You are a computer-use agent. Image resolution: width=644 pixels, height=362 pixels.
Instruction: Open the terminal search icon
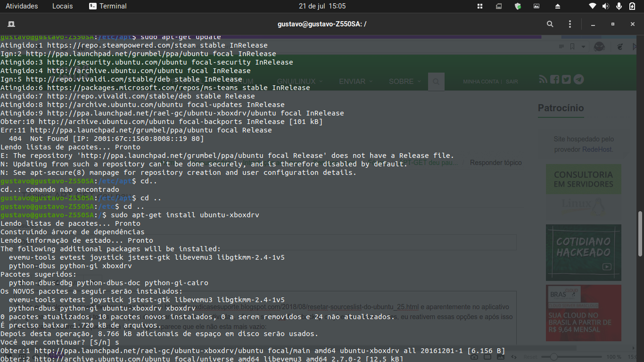(x=550, y=24)
